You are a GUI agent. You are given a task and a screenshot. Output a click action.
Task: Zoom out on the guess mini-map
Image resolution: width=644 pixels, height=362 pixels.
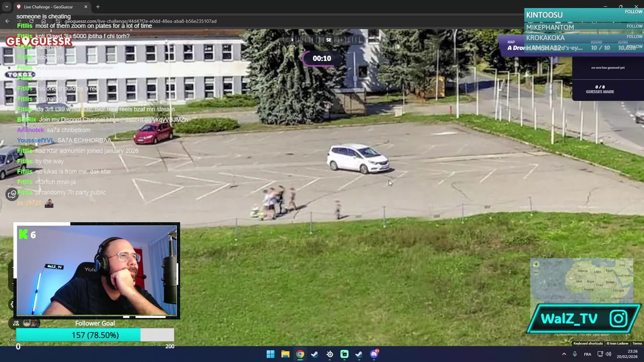point(536,271)
